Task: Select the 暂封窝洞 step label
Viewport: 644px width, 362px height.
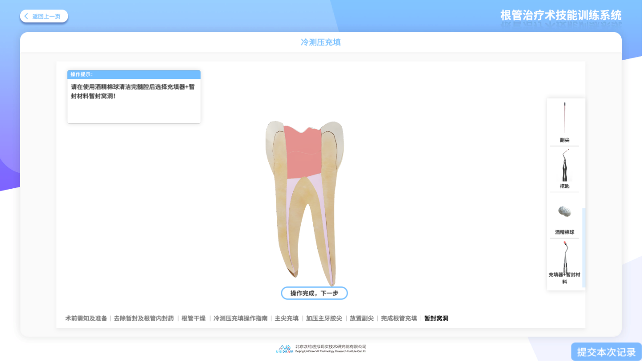Action: (x=435, y=318)
